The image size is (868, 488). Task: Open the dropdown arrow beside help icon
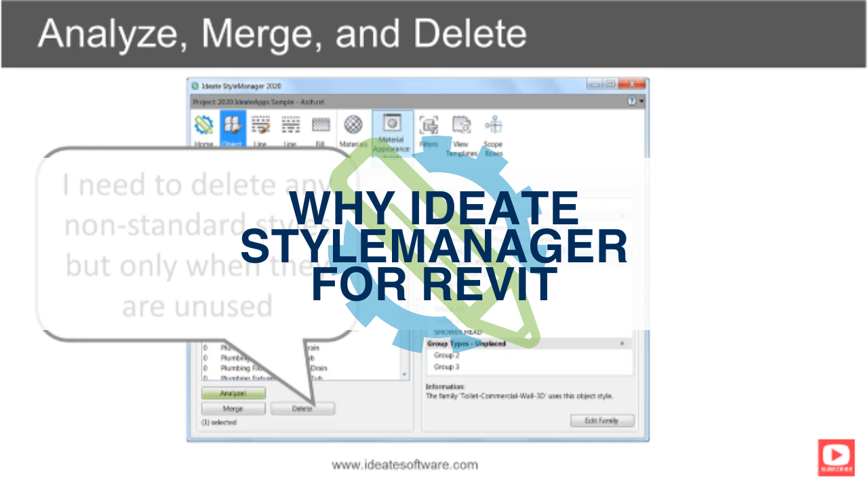click(642, 101)
